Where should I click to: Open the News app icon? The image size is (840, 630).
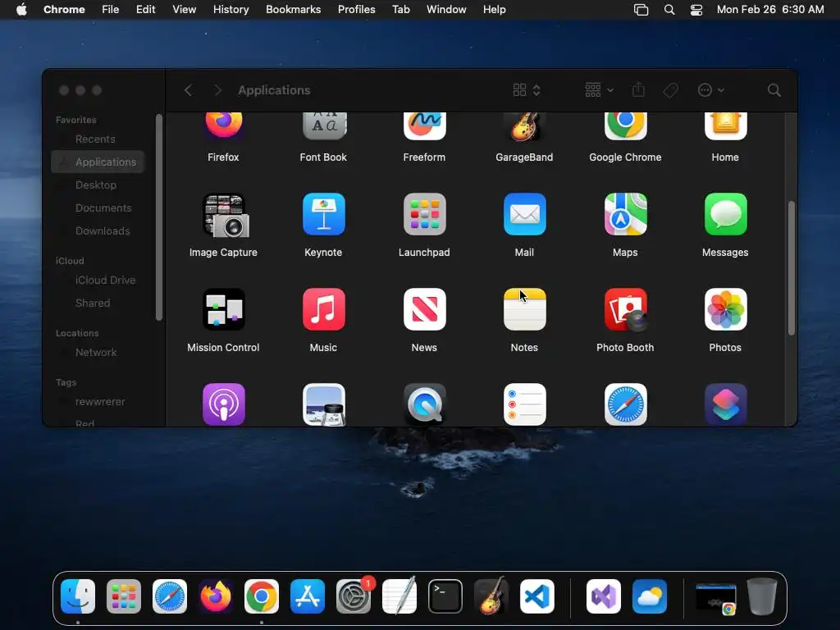click(x=424, y=309)
